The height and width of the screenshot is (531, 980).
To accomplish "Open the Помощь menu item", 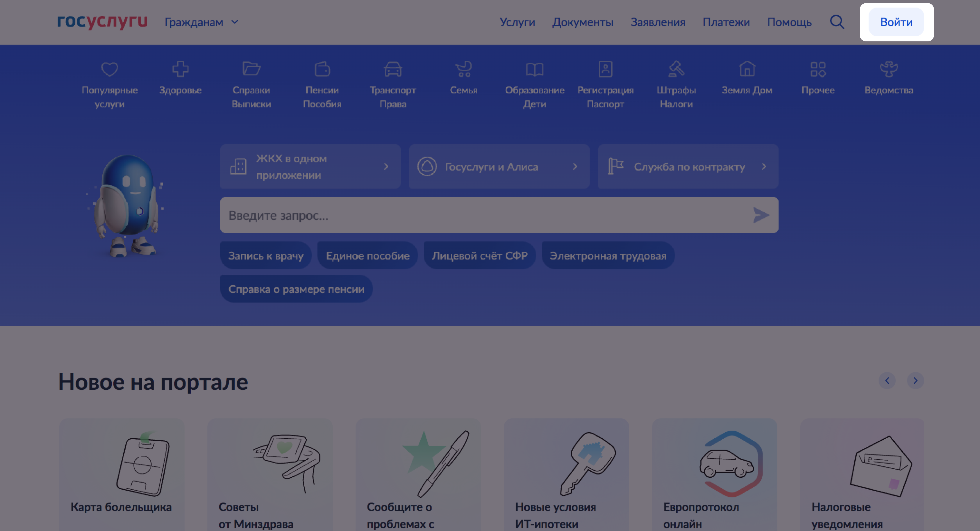I will (789, 22).
